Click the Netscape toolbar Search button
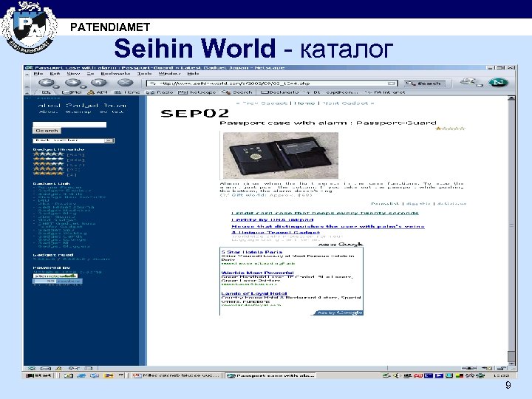 426,83
